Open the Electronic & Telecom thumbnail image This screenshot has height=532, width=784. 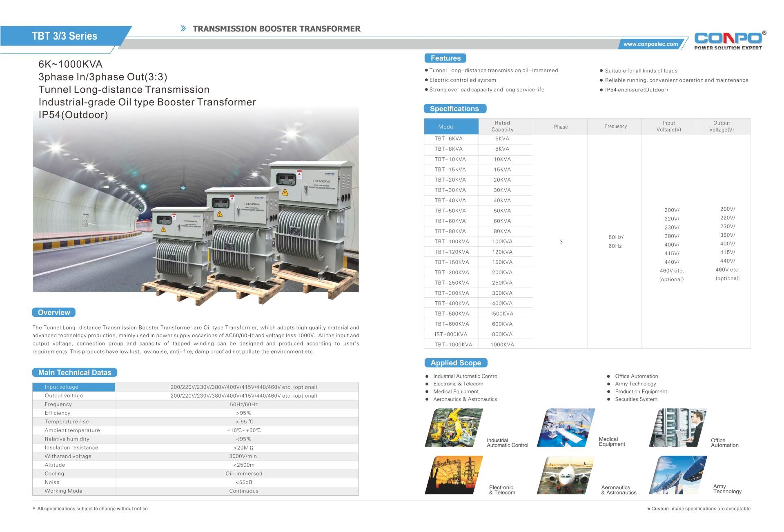coord(454,475)
